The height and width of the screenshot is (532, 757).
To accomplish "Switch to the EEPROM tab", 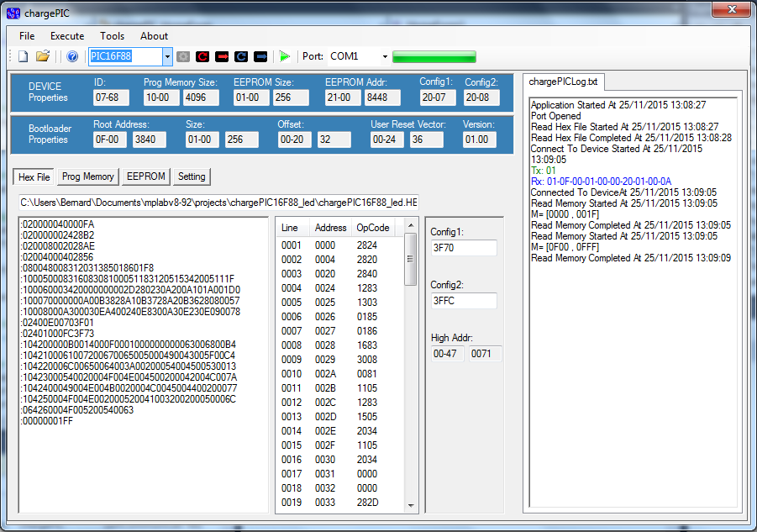I will pyautogui.click(x=145, y=176).
